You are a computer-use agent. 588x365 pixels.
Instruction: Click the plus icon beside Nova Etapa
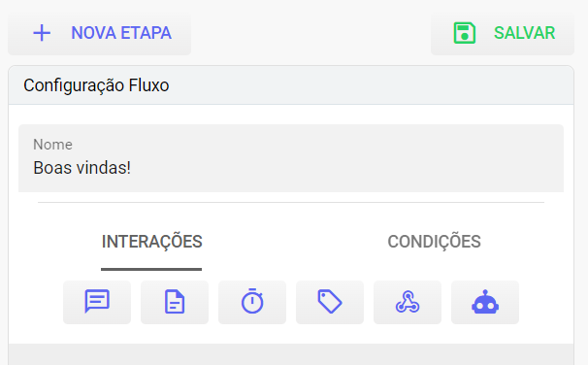42,33
